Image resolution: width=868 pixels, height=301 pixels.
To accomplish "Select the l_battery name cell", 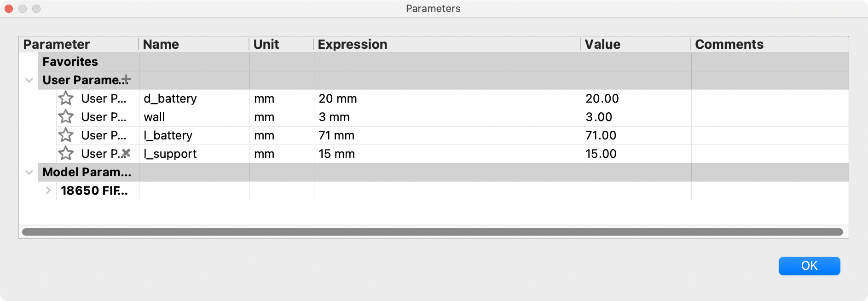I will click(x=168, y=135).
